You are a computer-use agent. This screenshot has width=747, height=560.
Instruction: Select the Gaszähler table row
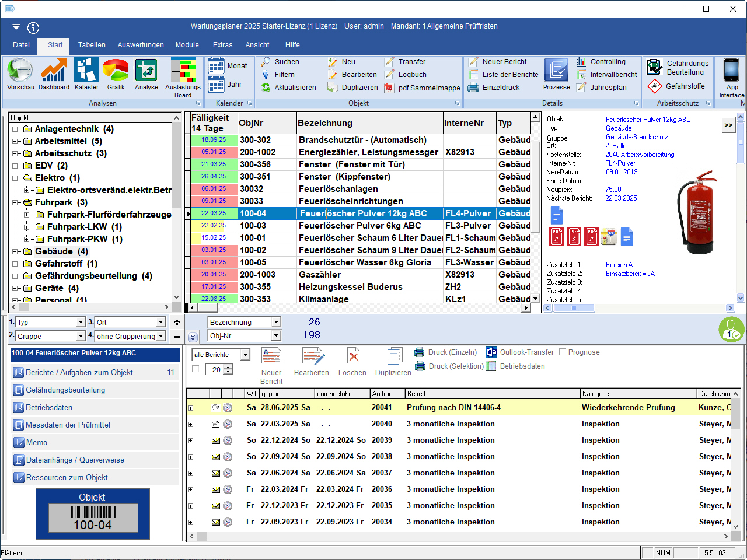[361, 275]
